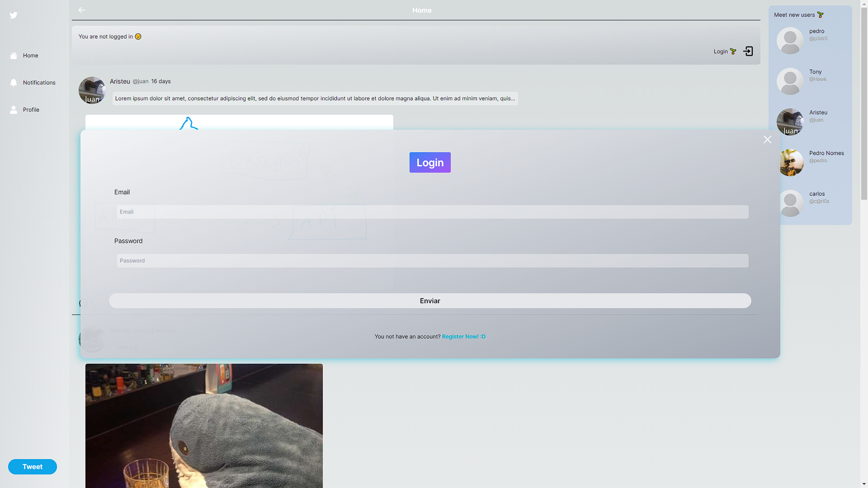Click the Twitter bird logo
The image size is (868, 488).
click(14, 15)
